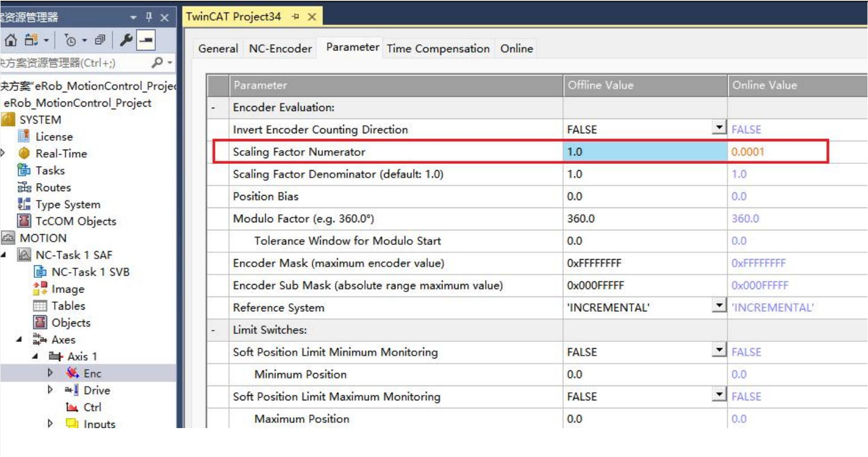Open the search options dropdown arrow
The image size is (868, 457).
[x=170, y=62]
